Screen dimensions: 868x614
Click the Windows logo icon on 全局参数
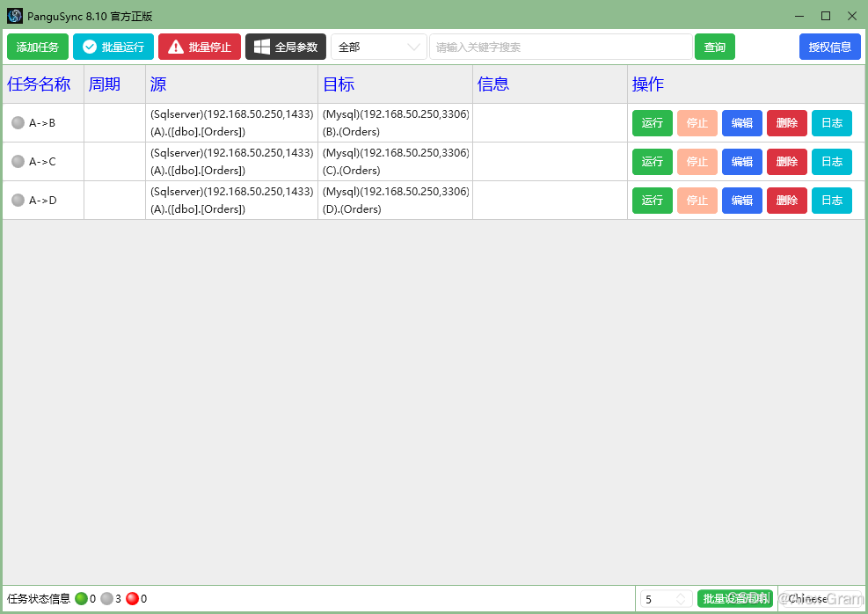[x=262, y=47]
